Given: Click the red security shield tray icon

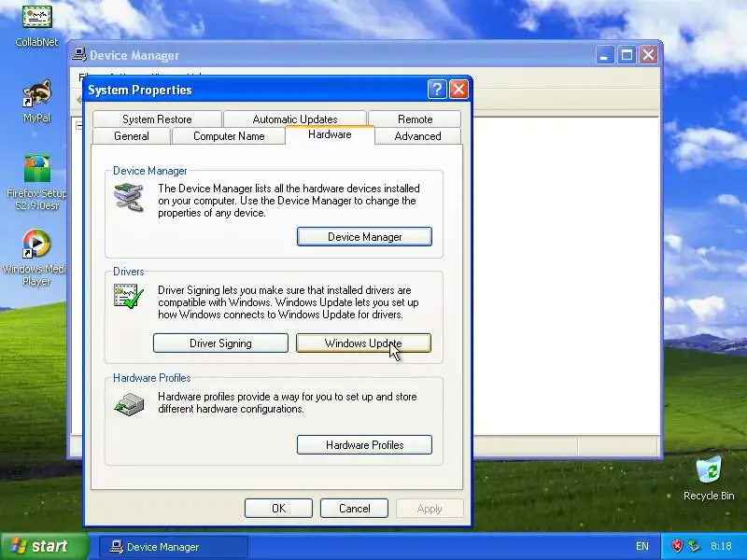Looking at the screenshot, I should point(677,546).
